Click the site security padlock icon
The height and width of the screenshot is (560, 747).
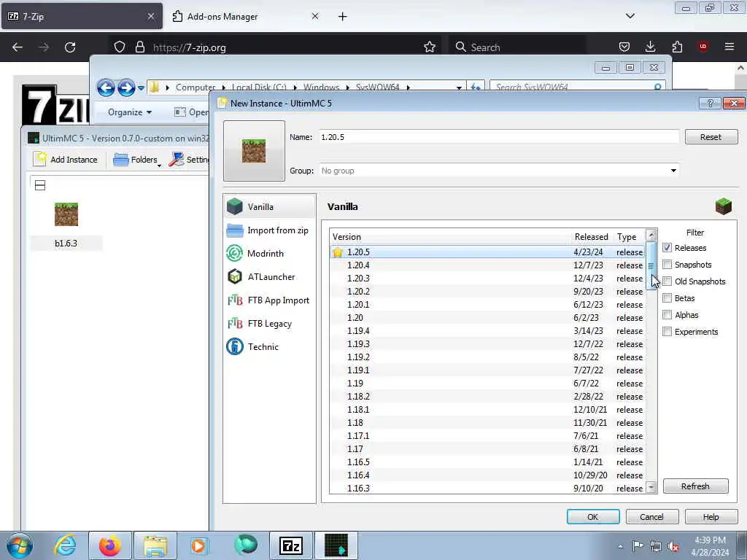point(139,47)
